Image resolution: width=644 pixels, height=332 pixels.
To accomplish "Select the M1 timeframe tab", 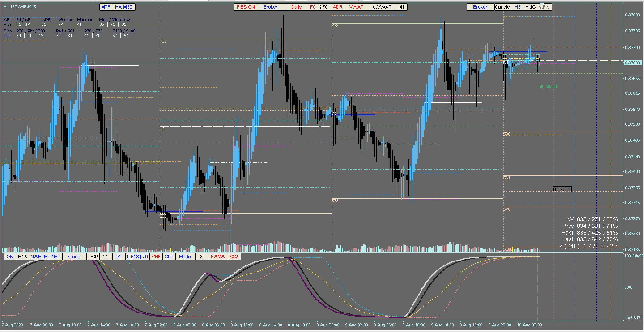I will pos(401,7).
